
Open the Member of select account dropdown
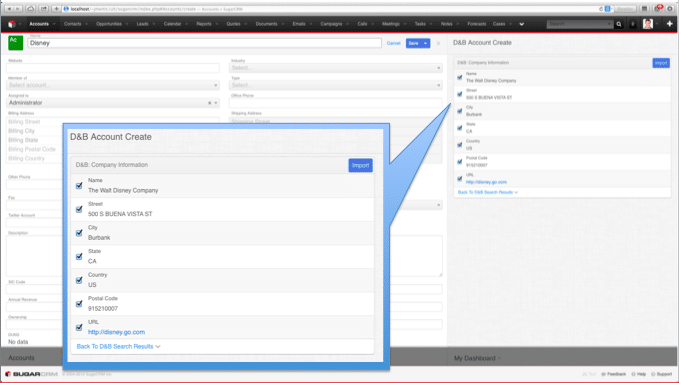tap(113, 85)
